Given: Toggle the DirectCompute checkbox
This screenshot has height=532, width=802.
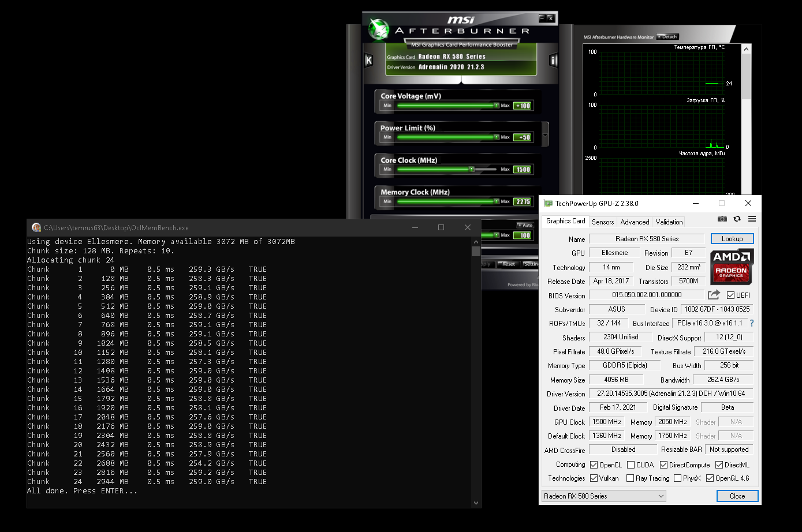Looking at the screenshot, I should 663,464.
